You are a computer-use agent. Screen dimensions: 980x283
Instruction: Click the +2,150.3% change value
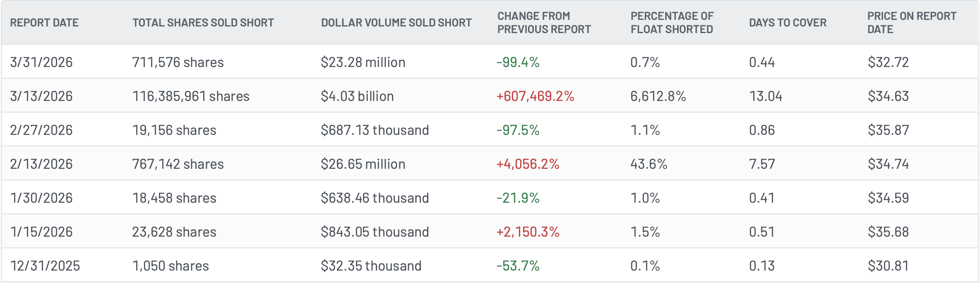[x=528, y=232]
